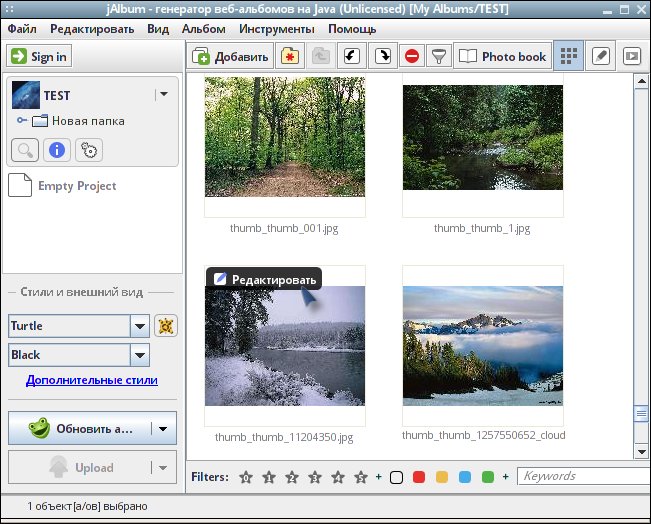Image resolution: width=651 pixels, height=524 pixels.
Task: Expand the Upload dropdown arrow
Action: (x=163, y=468)
